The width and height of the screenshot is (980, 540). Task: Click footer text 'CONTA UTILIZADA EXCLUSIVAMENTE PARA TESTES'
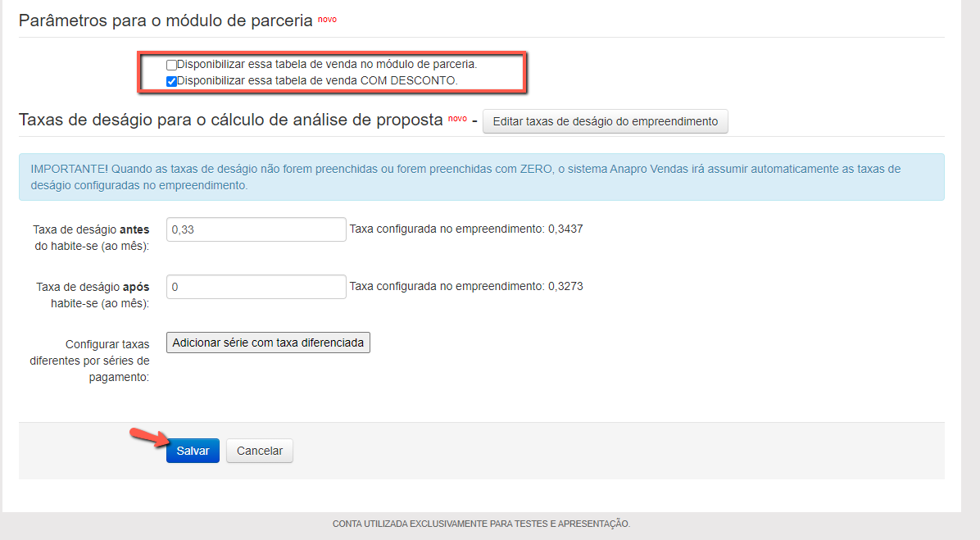(481, 524)
